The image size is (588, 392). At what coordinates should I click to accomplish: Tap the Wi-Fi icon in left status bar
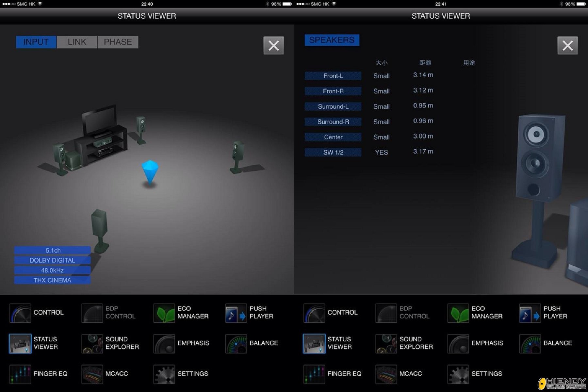click(40, 4)
